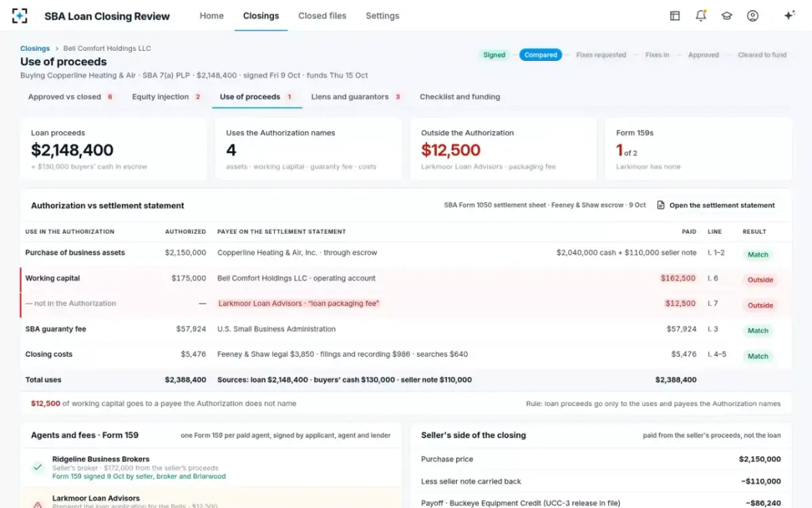Open the notifications bell
Screen dimensions: 812x508
tap(701, 16)
